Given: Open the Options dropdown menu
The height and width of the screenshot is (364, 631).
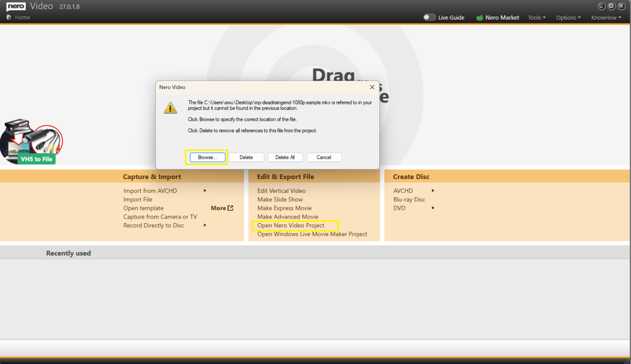Looking at the screenshot, I should tap(568, 18).
